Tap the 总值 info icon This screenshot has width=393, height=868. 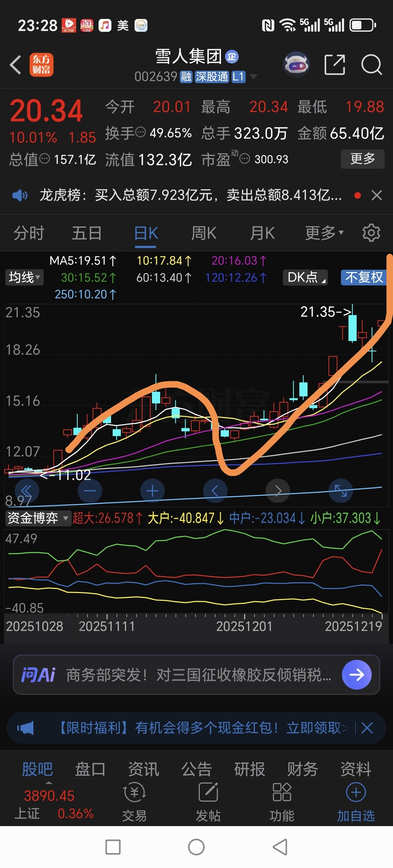pyautogui.click(x=45, y=158)
